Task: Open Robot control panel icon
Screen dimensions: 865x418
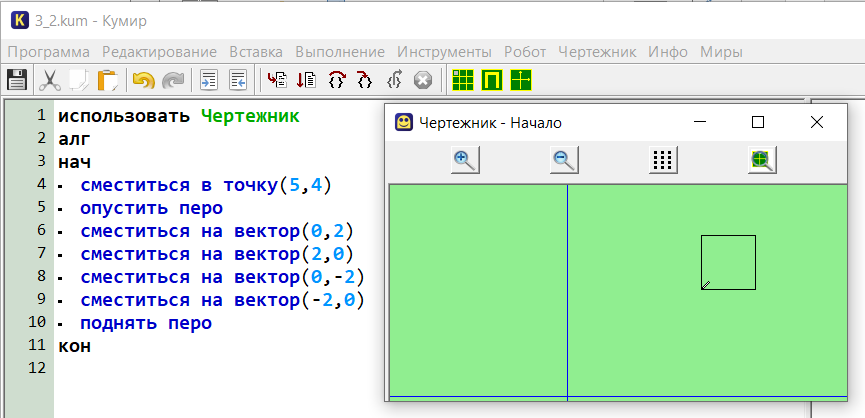Action: 492,81
